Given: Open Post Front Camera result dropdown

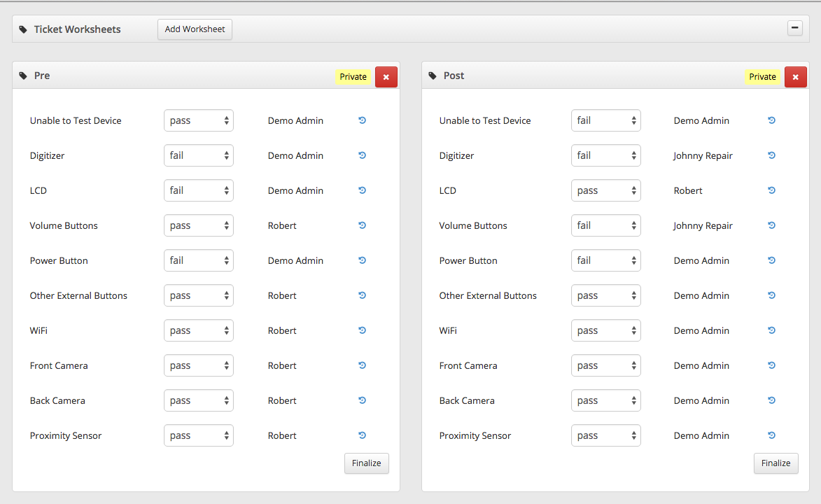Looking at the screenshot, I should tap(605, 365).
